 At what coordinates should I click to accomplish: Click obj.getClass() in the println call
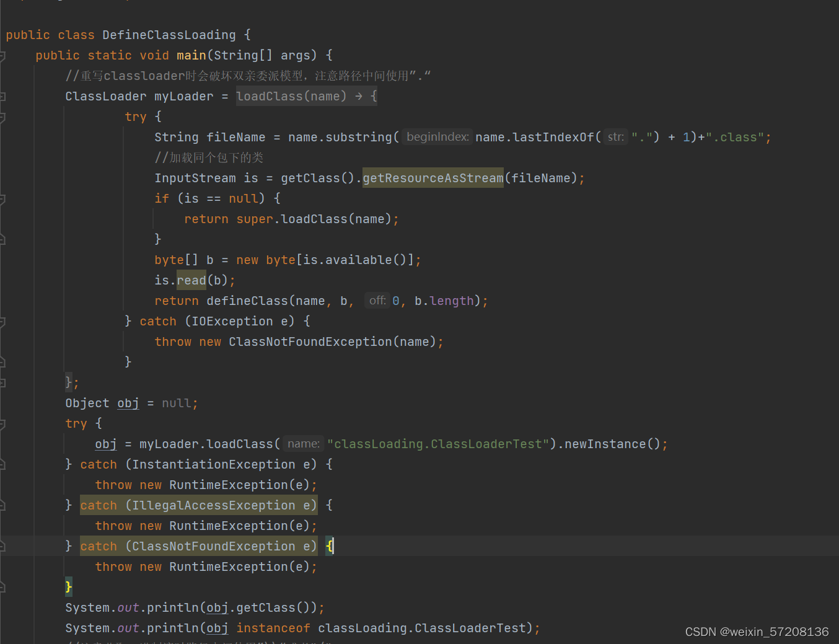261,607
